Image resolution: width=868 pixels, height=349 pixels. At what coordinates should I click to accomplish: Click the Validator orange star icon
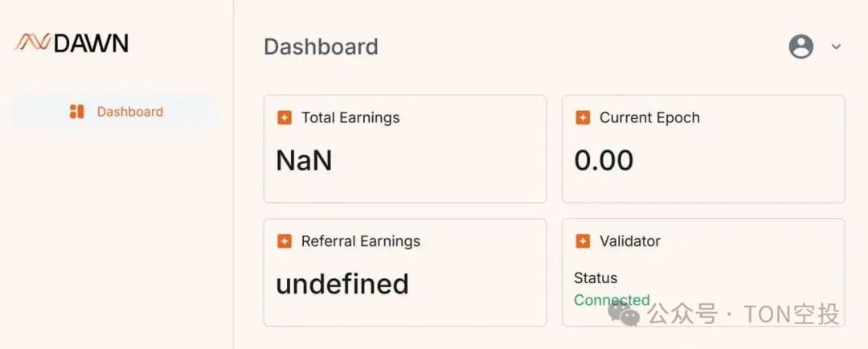pos(583,241)
